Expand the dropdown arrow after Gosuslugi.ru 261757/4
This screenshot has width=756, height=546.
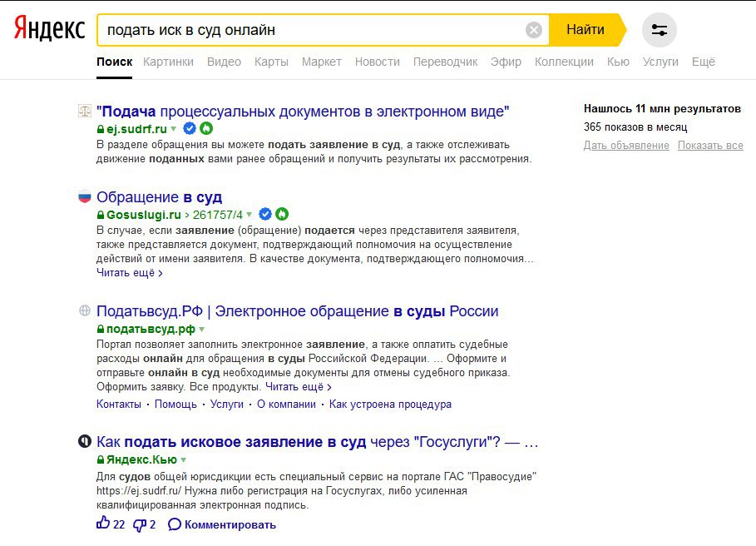[x=250, y=215]
